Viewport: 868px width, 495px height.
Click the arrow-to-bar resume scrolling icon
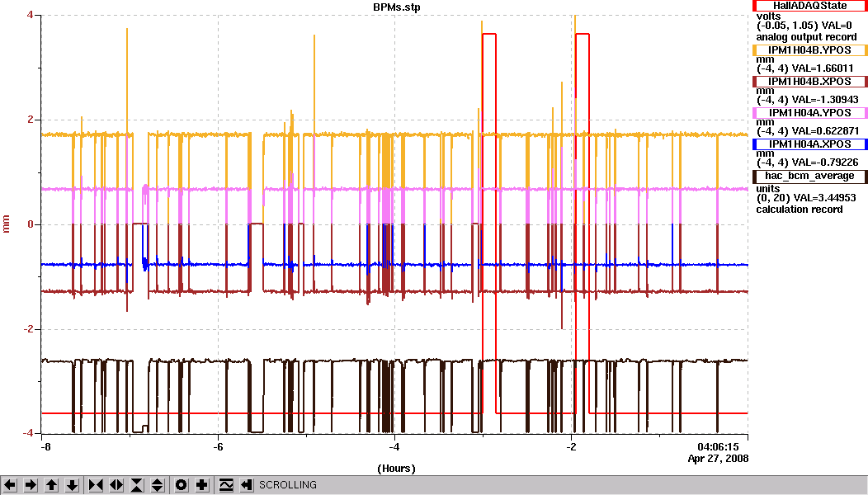(x=247, y=485)
